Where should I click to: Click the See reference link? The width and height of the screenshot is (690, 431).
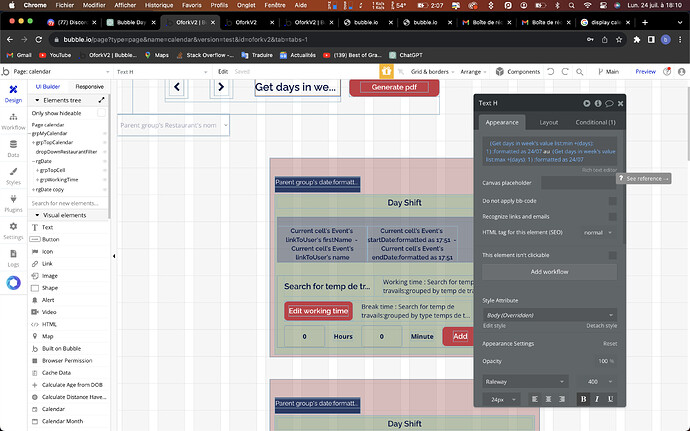644,178
